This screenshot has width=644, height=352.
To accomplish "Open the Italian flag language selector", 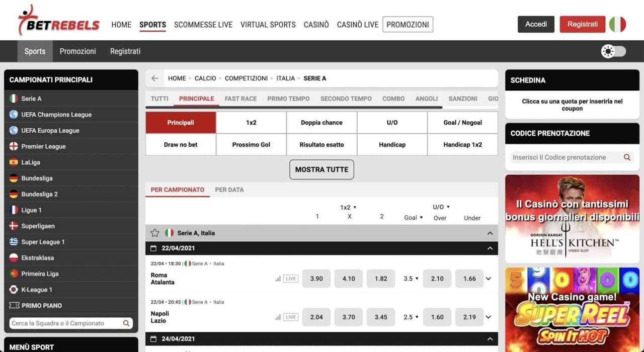I will click(617, 24).
